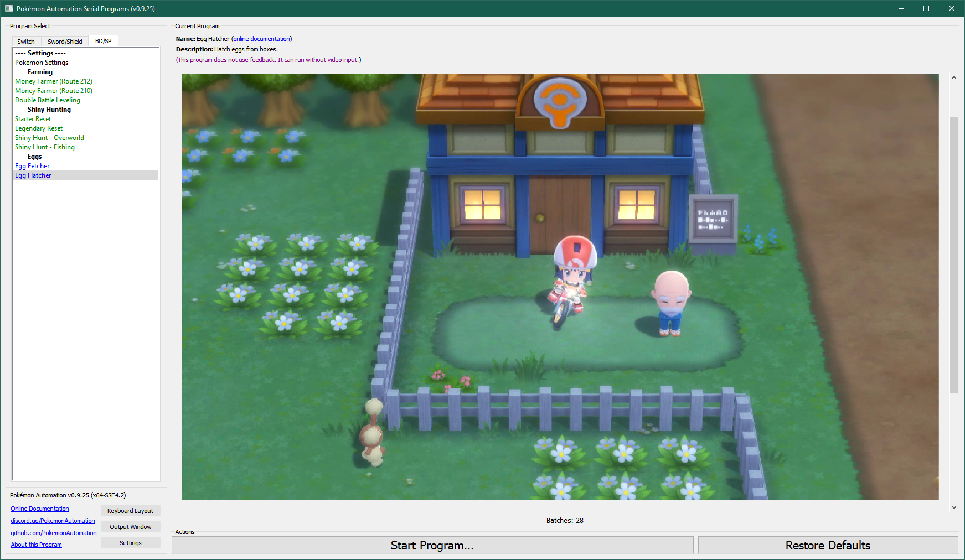Click the Restore Defaults button

(x=828, y=545)
